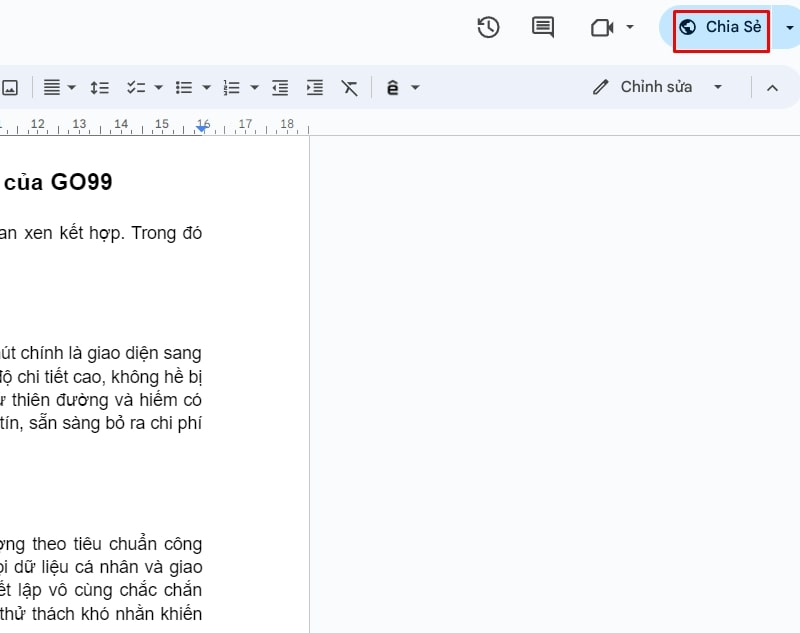Open the numbered list styles dropdown
Image resolution: width=800 pixels, height=633 pixels.
[254, 87]
